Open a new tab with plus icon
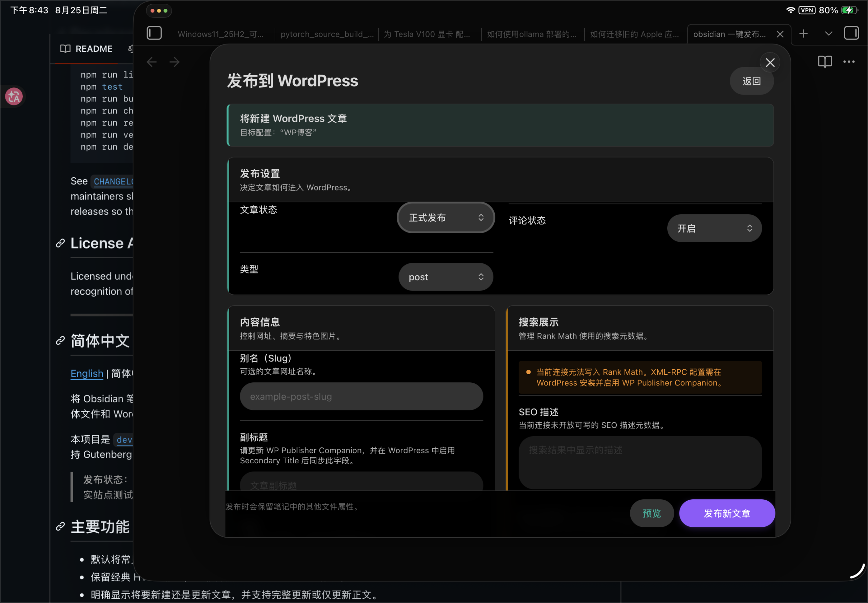The image size is (868, 603). click(803, 34)
